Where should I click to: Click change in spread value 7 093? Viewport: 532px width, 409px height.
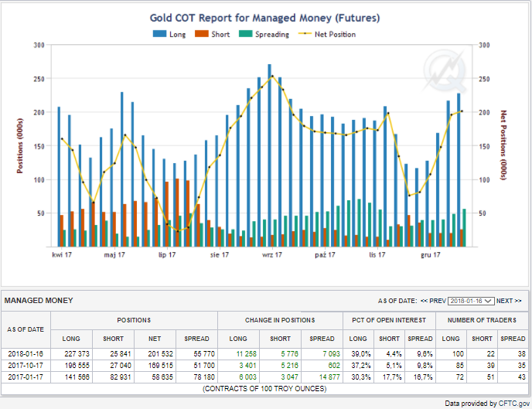331,354
